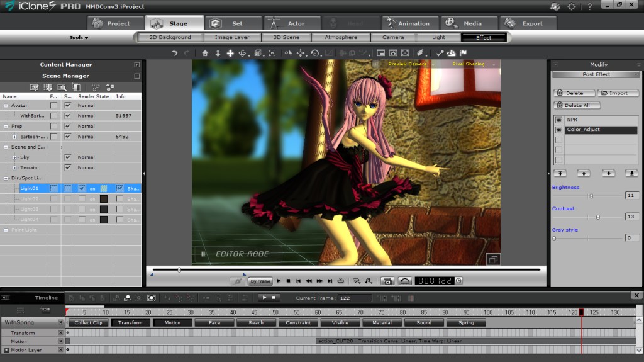The image size is (644, 362).
Task: Toggle the Freeze checkbox for Avatar
Action: (x=53, y=106)
